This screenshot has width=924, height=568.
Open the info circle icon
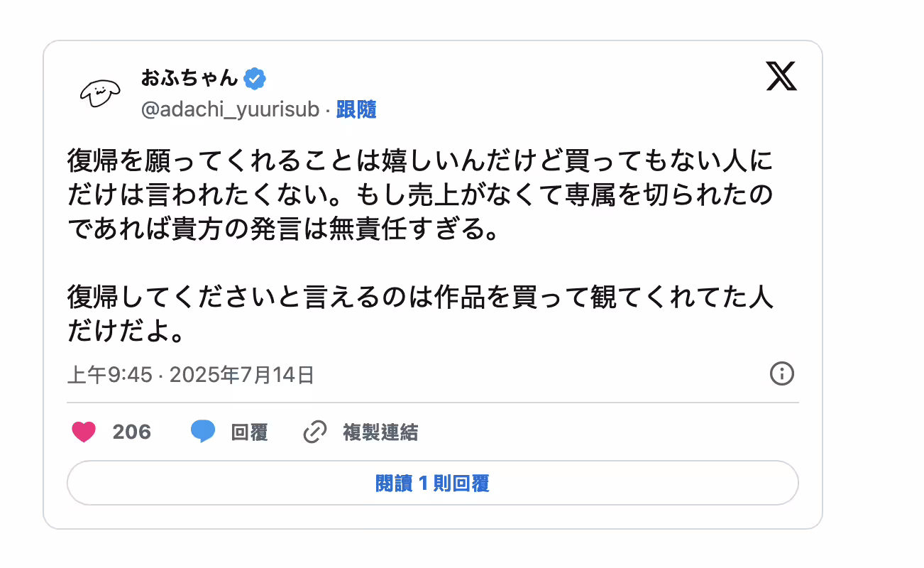tap(781, 373)
